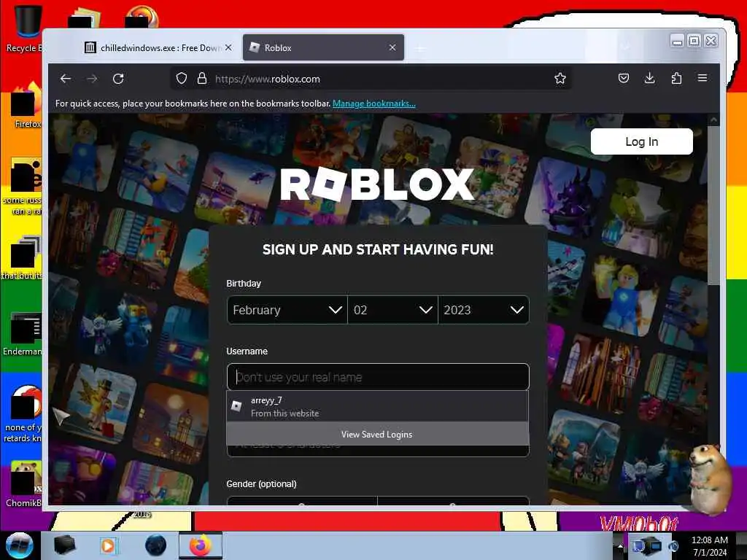Open the dark globe taskbar icon

[x=155, y=545]
